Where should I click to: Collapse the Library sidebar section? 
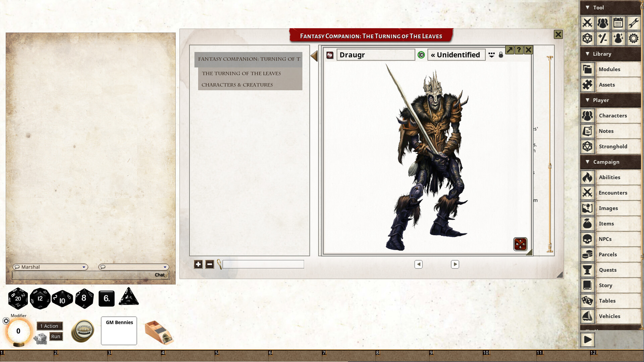(x=587, y=54)
